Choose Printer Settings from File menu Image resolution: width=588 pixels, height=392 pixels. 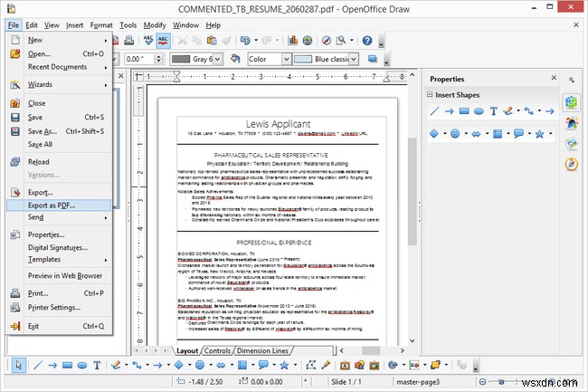[x=59, y=307]
